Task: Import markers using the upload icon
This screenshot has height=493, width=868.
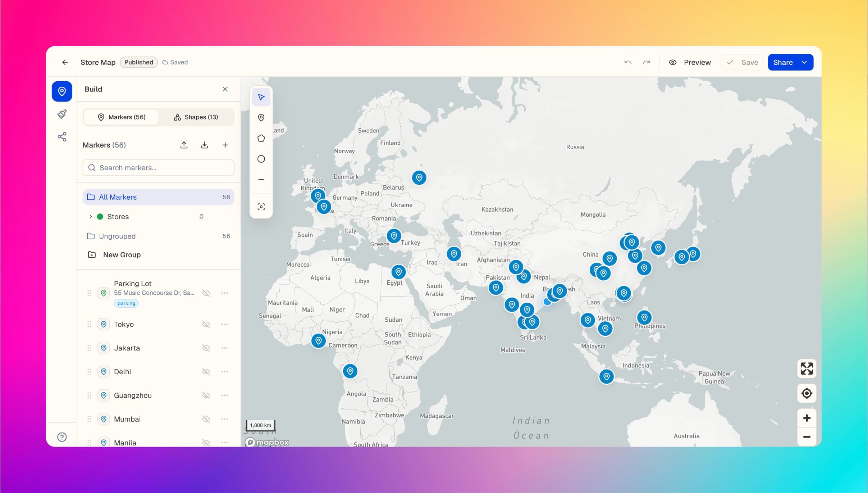Action: point(184,145)
